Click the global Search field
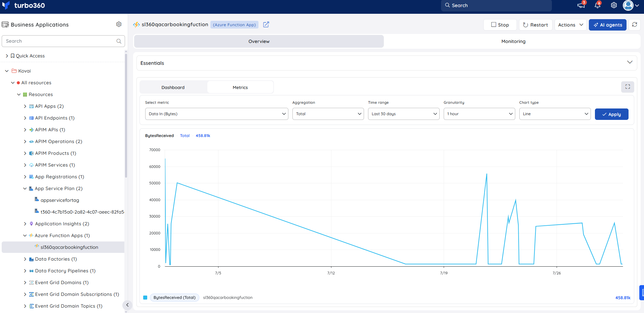The height and width of the screenshot is (313, 644). 496,5
